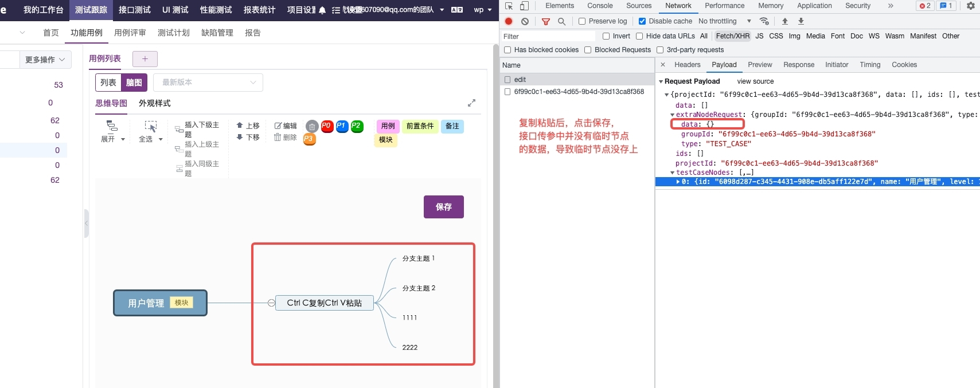Check the Hide data URLs checkbox
The height and width of the screenshot is (388, 980).
pos(639,36)
